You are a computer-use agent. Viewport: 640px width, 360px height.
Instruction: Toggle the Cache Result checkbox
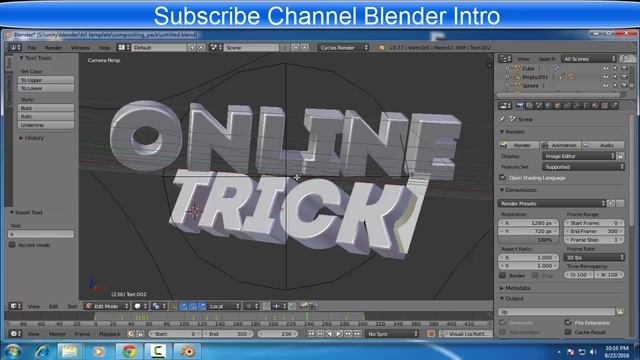pos(568,332)
